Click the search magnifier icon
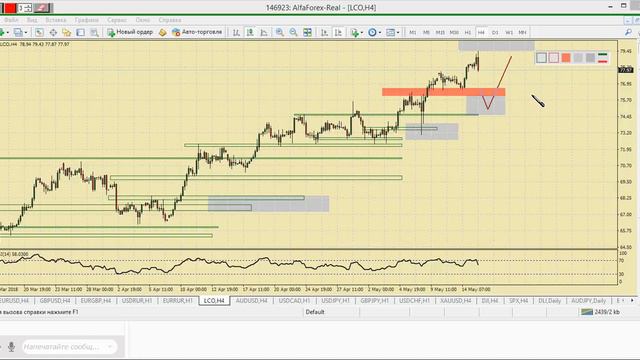Screen dimensions: 640x360 pos(628,32)
